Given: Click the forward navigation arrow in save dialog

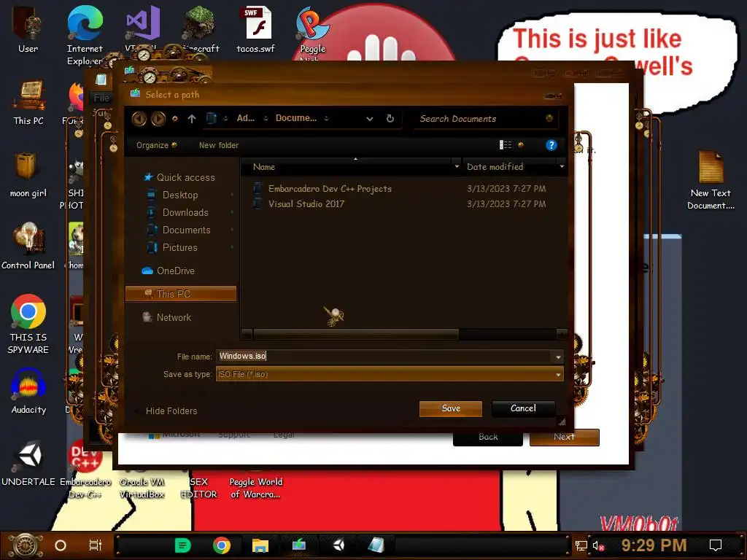Looking at the screenshot, I should 158,119.
